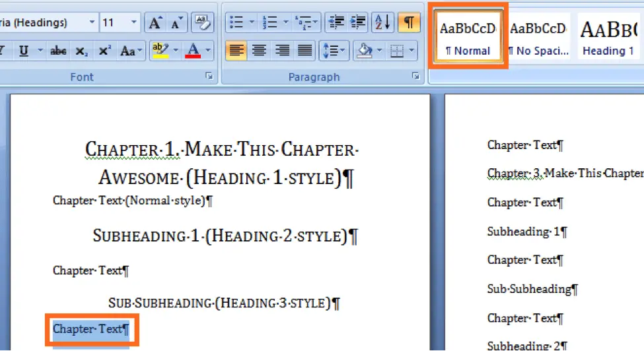
Task: Select the Normal style
Action: [x=468, y=37]
